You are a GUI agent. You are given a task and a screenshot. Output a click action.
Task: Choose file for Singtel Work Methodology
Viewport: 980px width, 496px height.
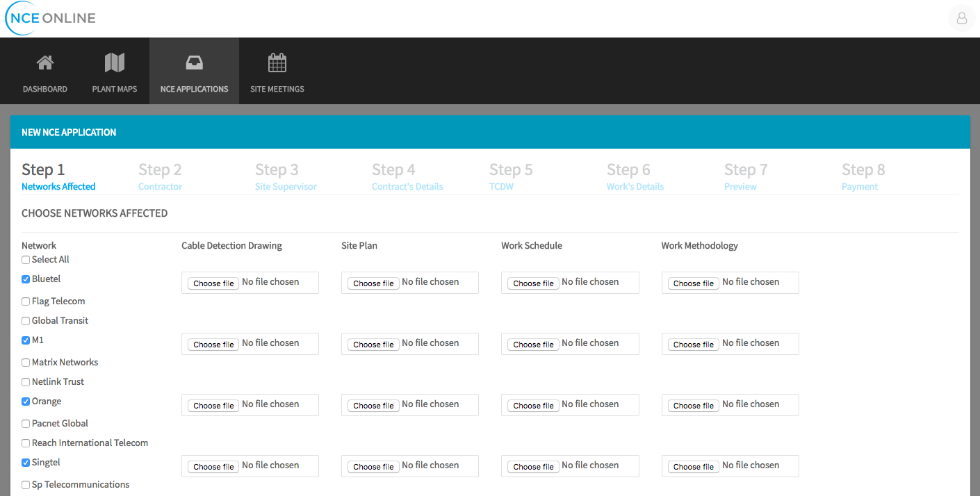point(693,467)
